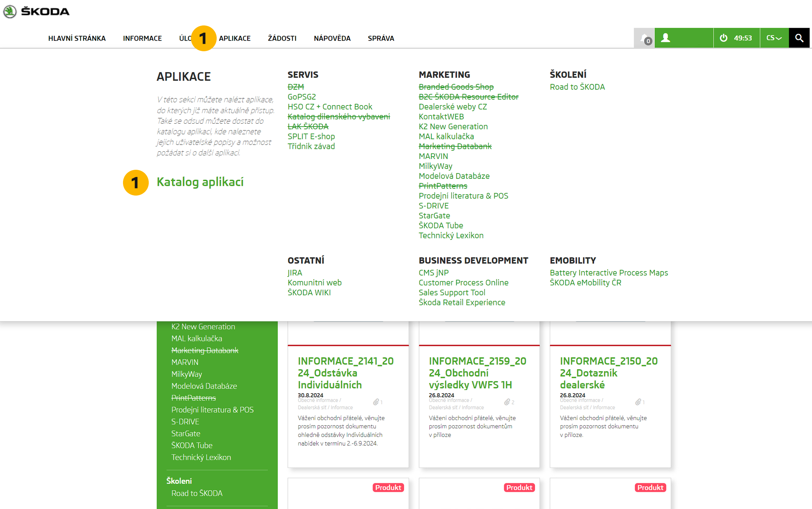Viewport: 812px width, 509px height.
Task: Open ŠKODA Tube in the mega menu
Action: (x=441, y=226)
